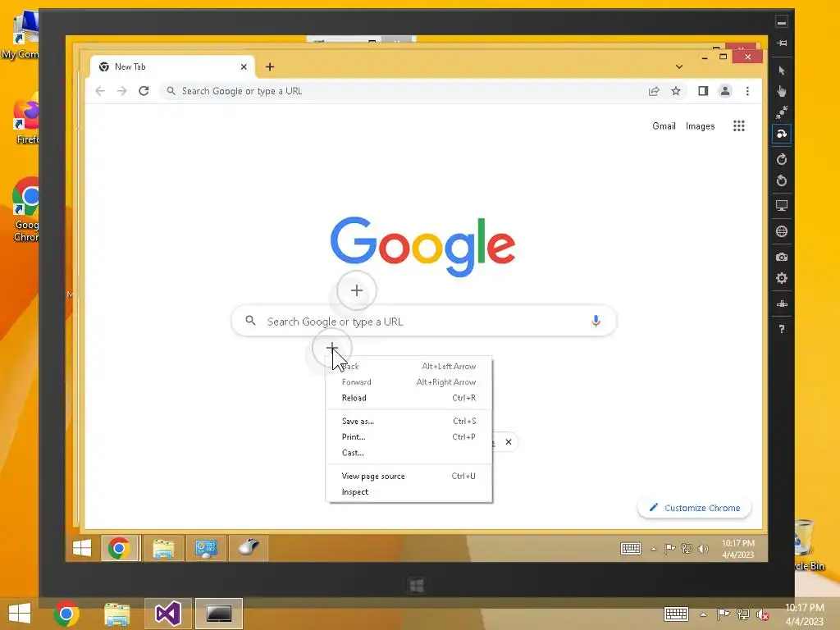The width and height of the screenshot is (840, 630).
Task: Open the Google apps grid
Action: coord(739,126)
